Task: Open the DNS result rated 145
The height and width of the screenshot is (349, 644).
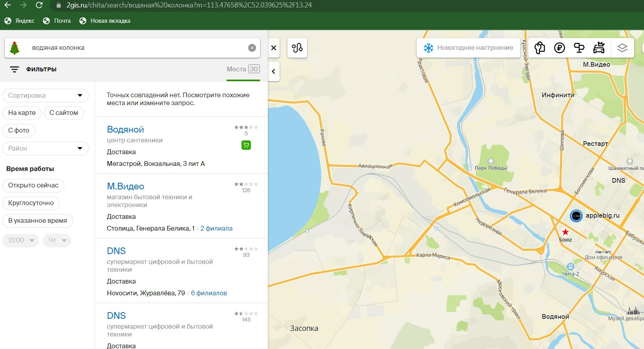Action: tap(116, 316)
